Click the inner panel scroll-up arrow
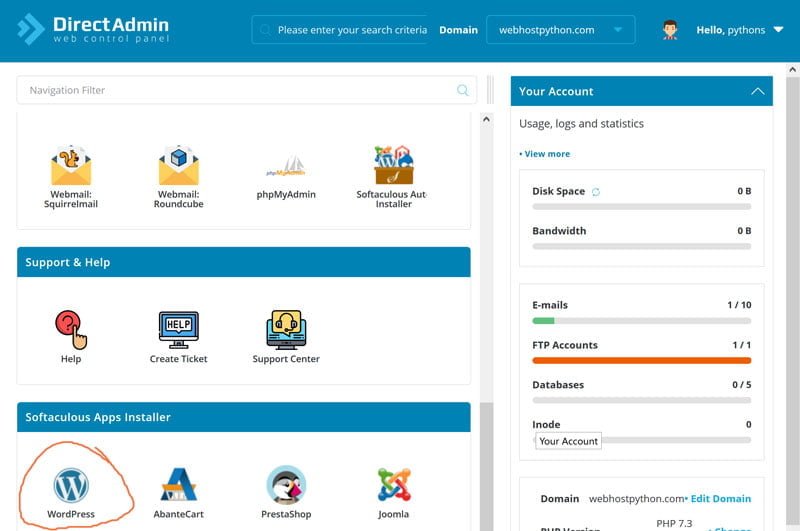Screen dimensions: 800x531 486,119
